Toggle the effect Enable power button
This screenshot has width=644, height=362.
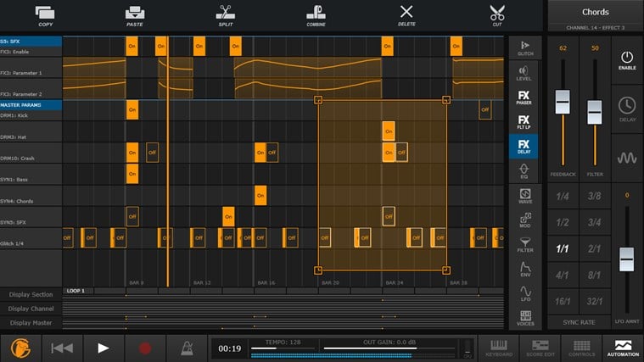[627, 58]
